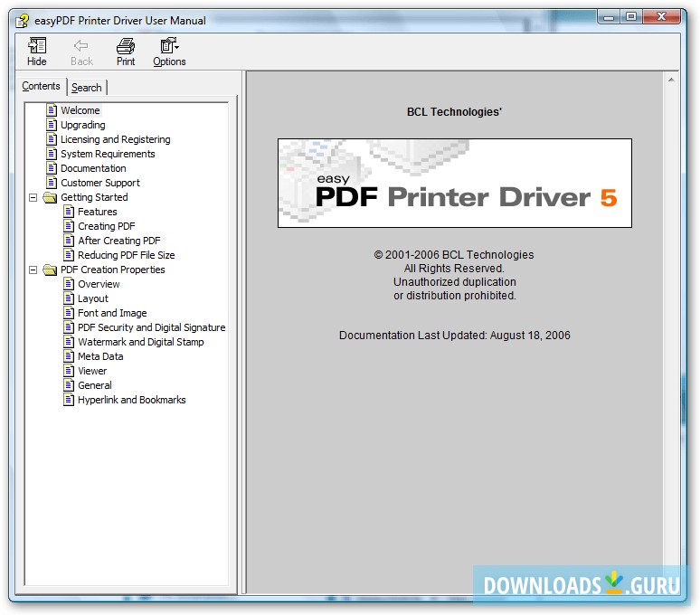This screenshot has width=700, height=615.
Task: Switch to the Search tab
Action: pos(87,88)
